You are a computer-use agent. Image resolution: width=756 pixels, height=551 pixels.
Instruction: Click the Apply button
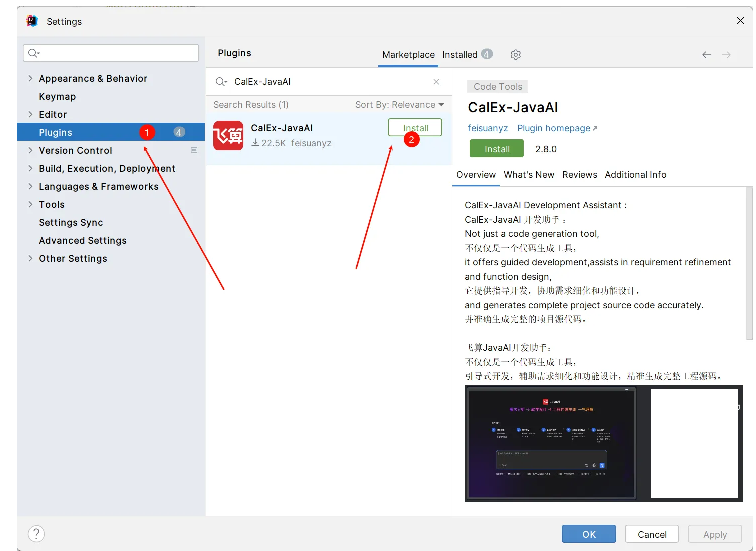point(715,534)
